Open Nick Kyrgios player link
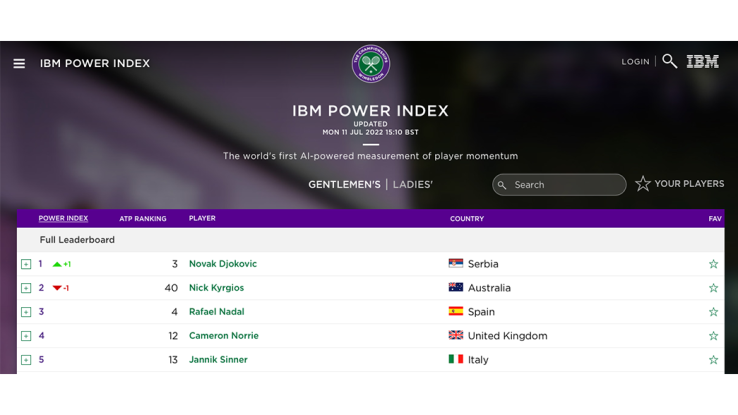The image size is (738, 415). [x=217, y=287]
